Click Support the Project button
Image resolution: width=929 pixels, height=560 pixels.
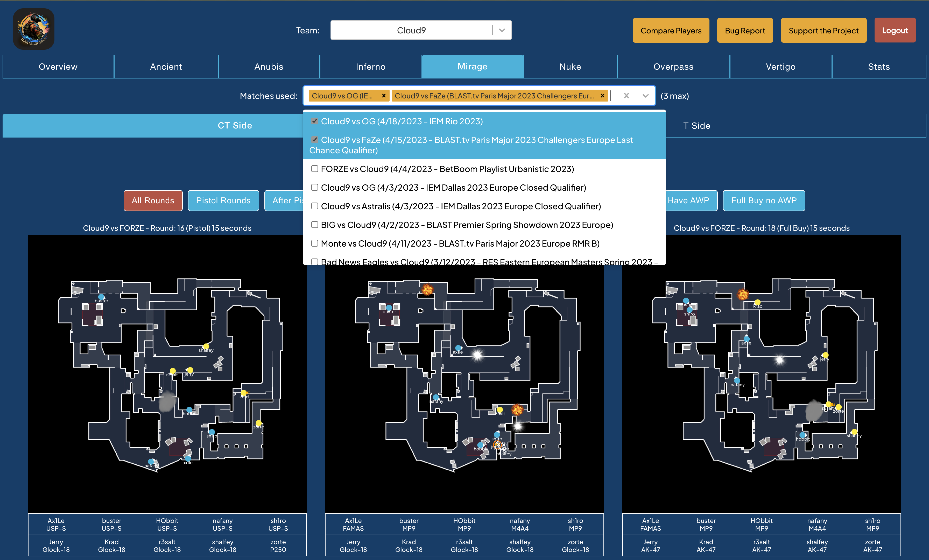tap(824, 31)
